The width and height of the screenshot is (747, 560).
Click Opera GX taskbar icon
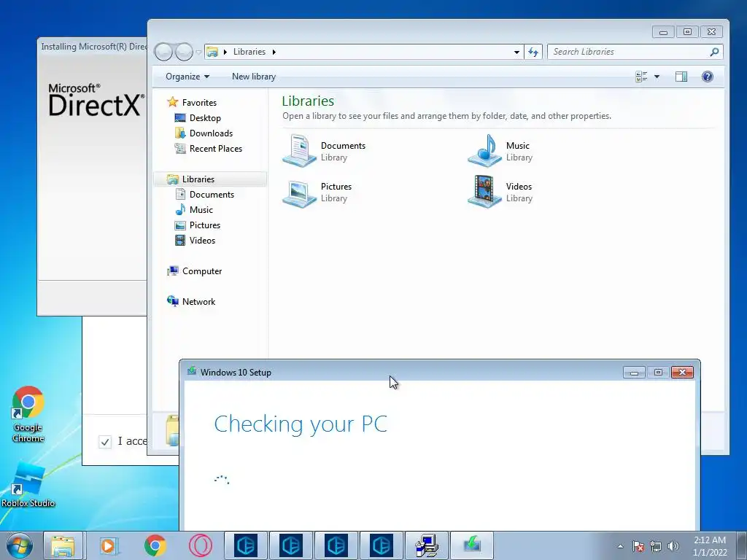coord(201,545)
